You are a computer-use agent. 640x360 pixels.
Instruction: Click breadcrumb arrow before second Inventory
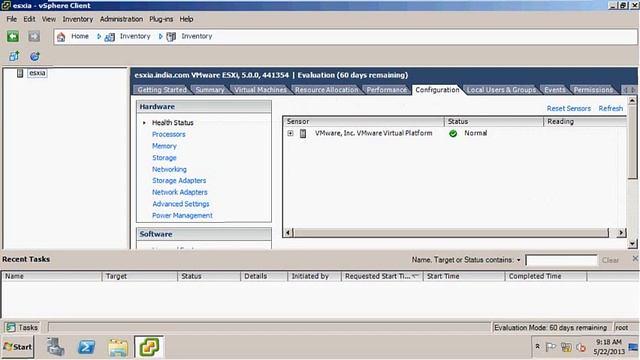[x=160, y=36]
